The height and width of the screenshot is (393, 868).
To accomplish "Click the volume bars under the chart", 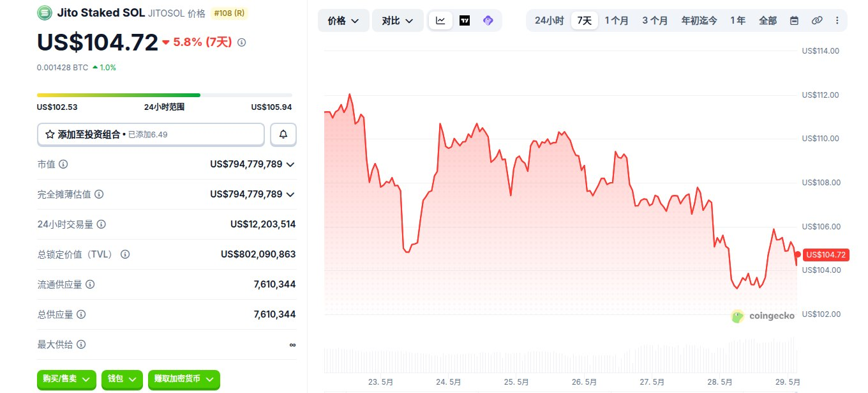I will [560, 357].
